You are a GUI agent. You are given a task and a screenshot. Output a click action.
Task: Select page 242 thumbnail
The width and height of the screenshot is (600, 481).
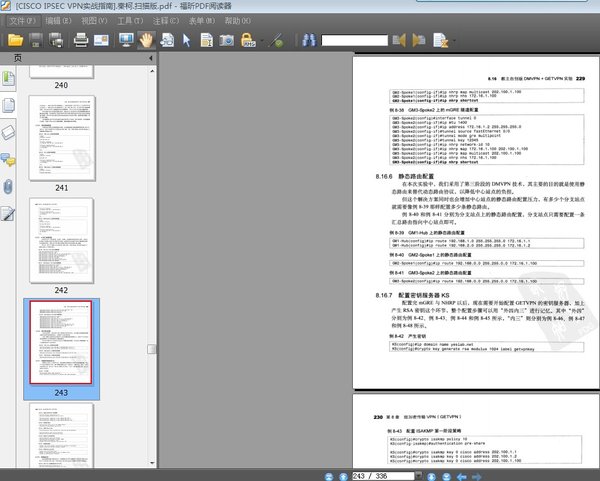pos(62,240)
